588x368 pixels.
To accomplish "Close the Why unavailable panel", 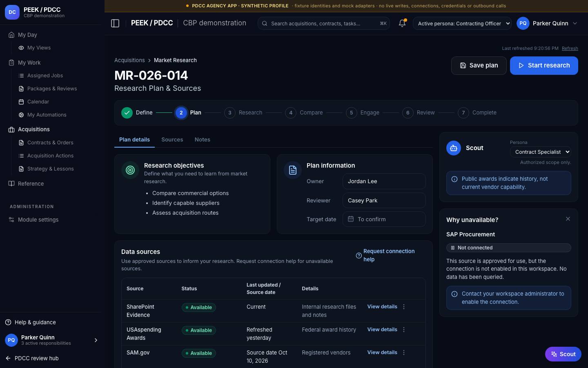I will tap(568, 219).
